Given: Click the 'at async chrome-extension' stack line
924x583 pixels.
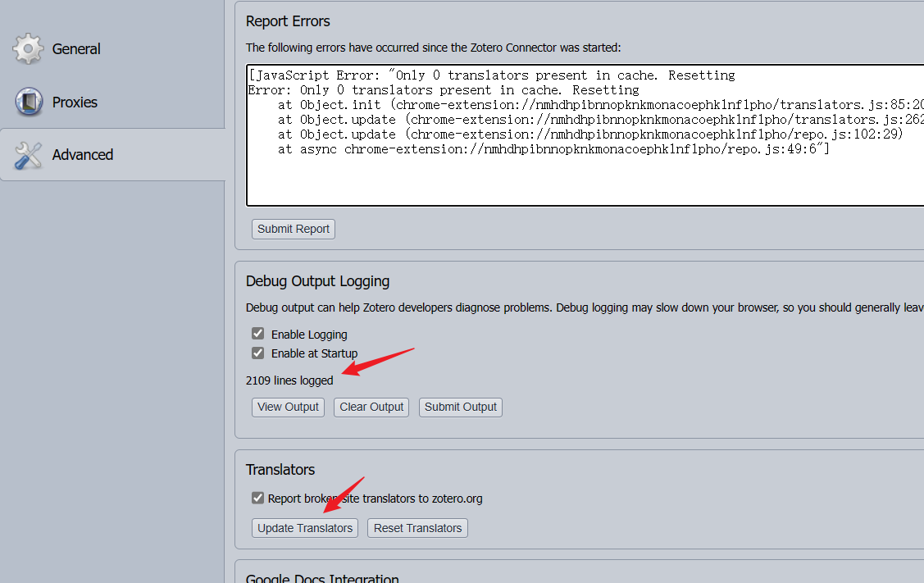Looking at the screenshot, I should pos(553,149).
